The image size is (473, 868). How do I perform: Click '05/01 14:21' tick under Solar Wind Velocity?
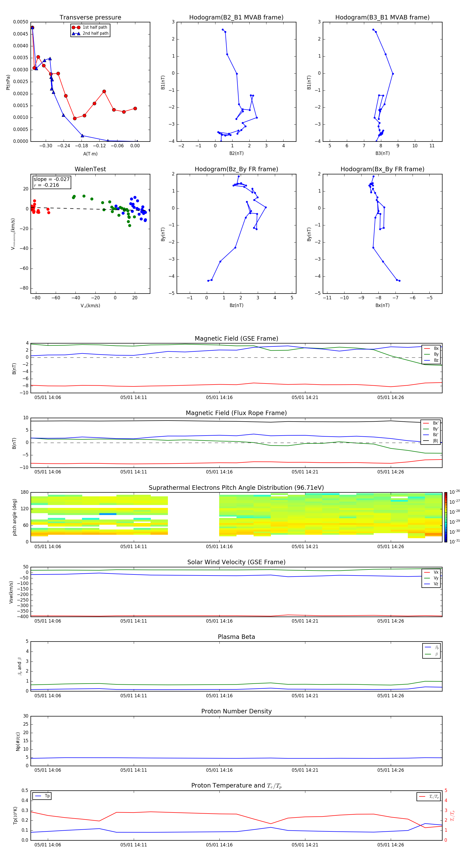pos(305,621)
